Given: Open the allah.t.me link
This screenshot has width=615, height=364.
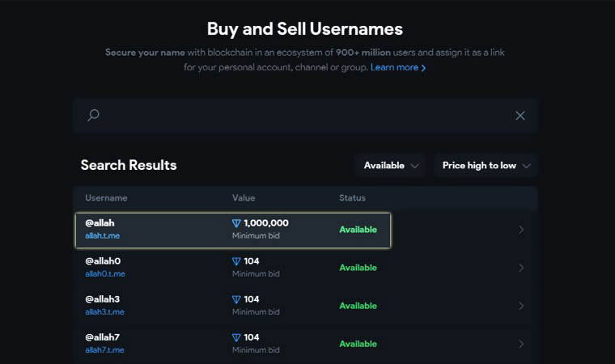Looking at the screenshot, I should click(x=103, y=236).
